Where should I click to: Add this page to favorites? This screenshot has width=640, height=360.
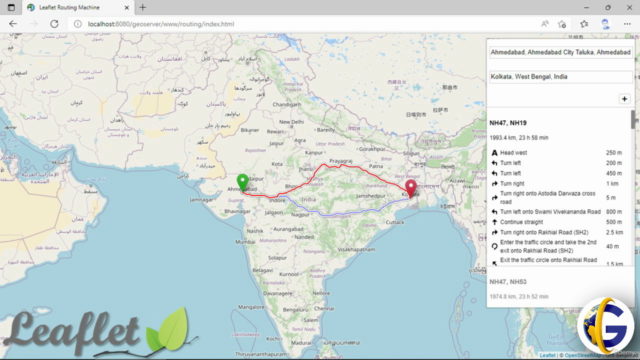(x=562, y=24)
